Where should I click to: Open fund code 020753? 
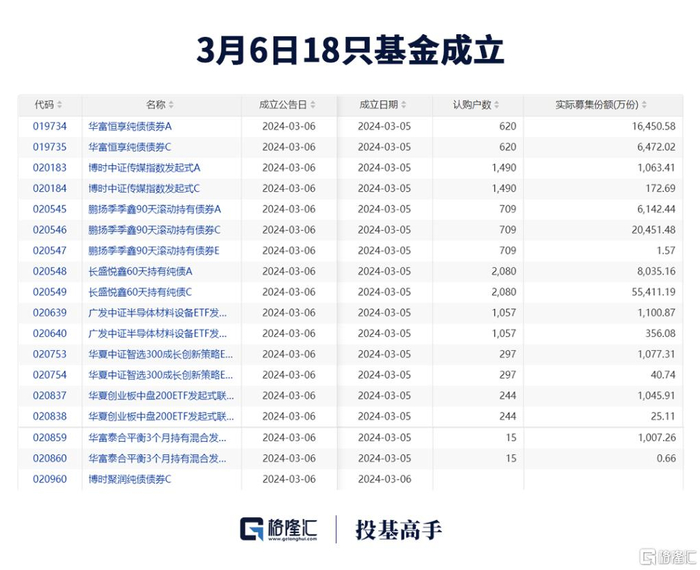click(x=50, y=354)
